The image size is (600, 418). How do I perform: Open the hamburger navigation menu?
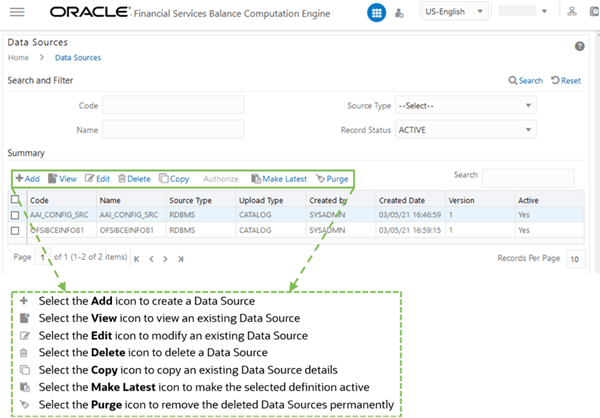tap(17, 12)
